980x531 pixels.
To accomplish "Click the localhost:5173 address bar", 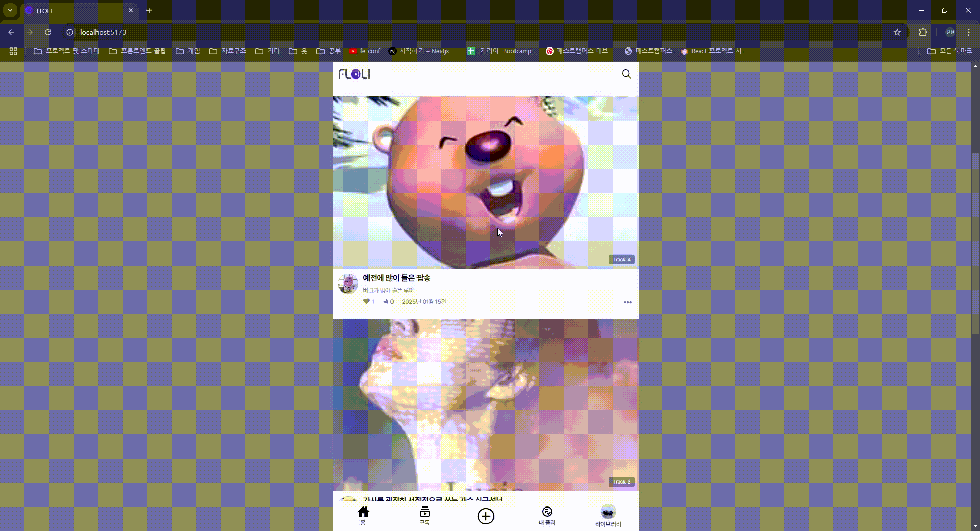I will [x=484, y=32].
